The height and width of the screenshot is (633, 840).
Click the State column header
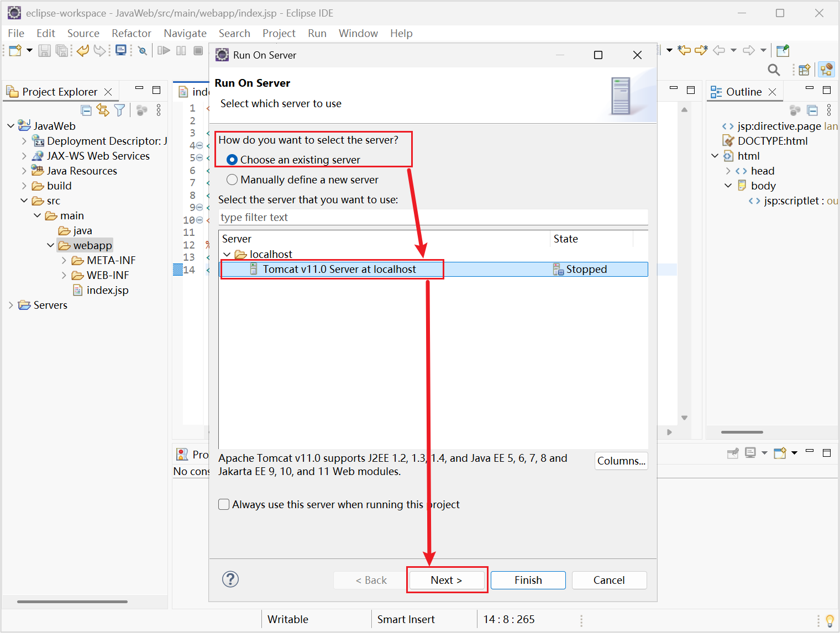pyautogui.click(x=592, y=239)
